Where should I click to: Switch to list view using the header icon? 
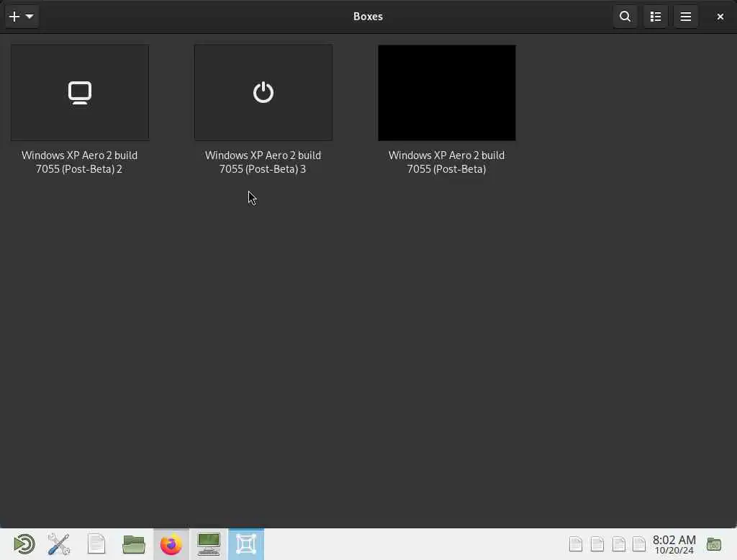tap(655, 17)
